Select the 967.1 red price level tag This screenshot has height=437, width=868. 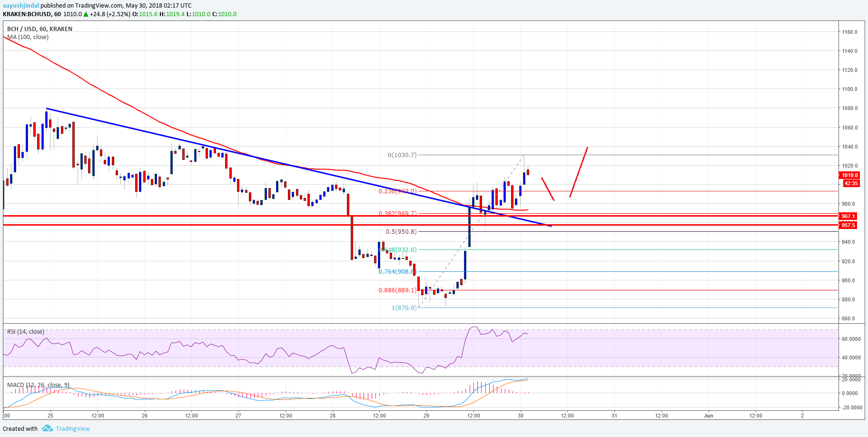(848, 216)
